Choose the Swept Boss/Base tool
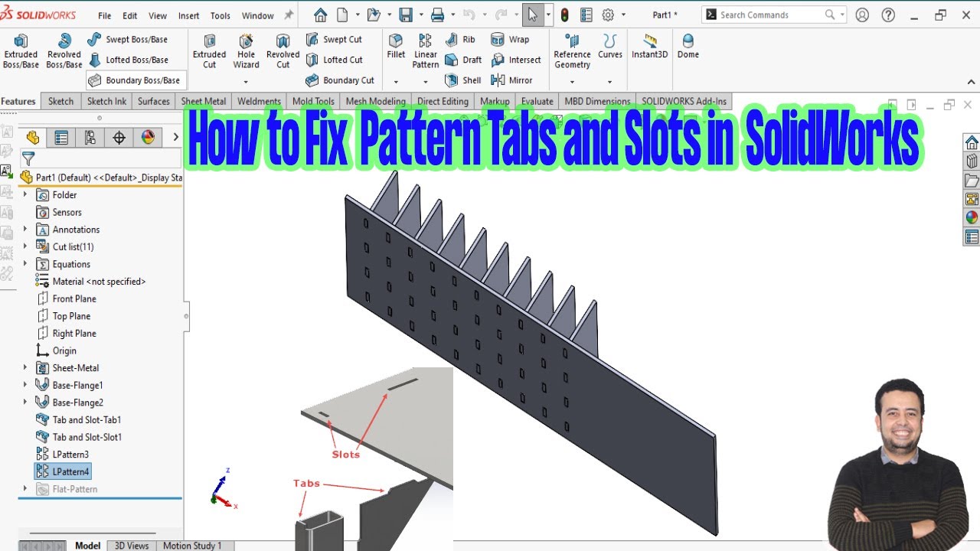980x551 pixels. coord(127,39)
